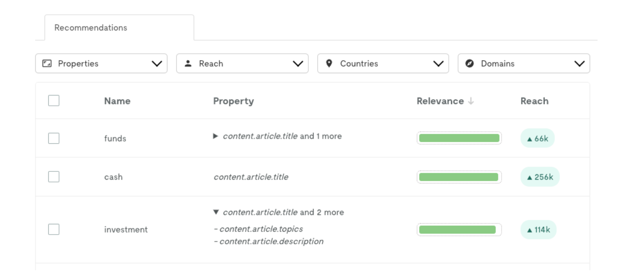The image size is (644, 277).
Task: Click the name 'investment'
Action: [x=126, y=229]
